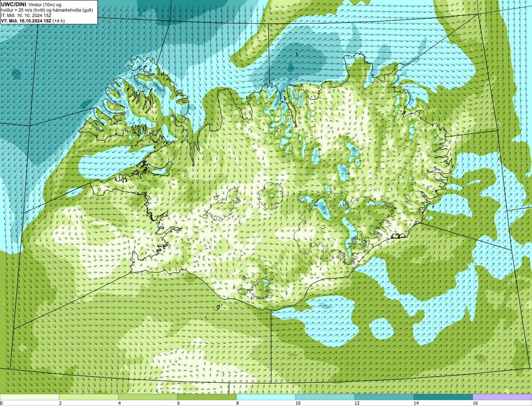
Task: Click the olive green 6–8 m/s legend swatch
Action: tap(207, 397)
